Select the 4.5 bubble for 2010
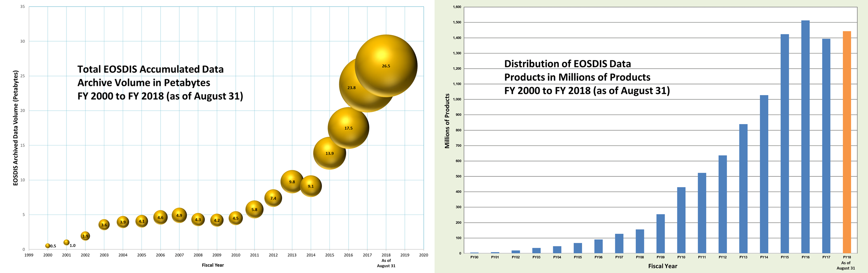 point(235,218)
